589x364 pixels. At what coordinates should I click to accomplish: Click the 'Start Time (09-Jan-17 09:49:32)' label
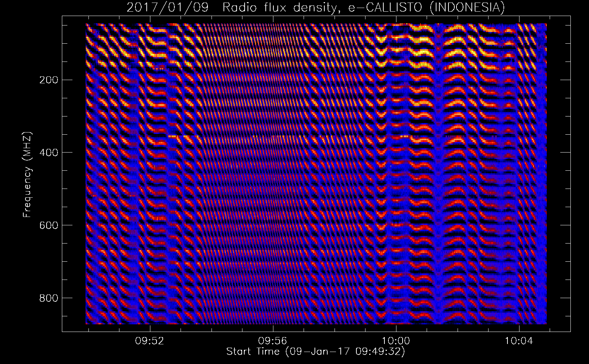click(x=316, y=352)
